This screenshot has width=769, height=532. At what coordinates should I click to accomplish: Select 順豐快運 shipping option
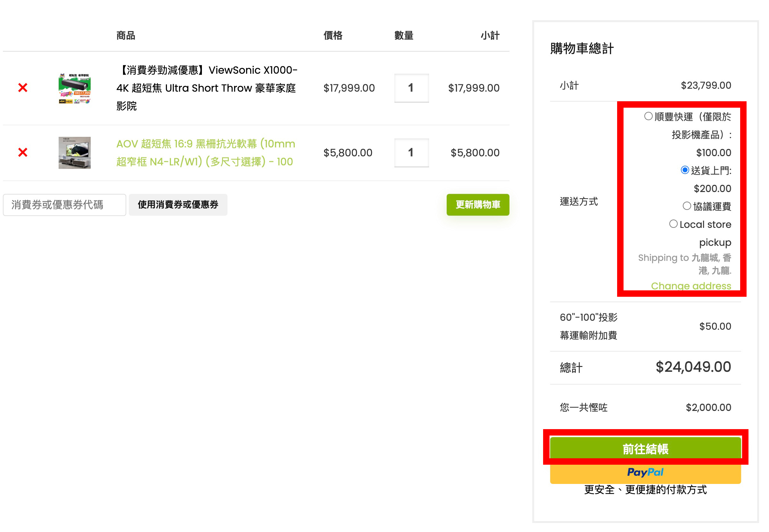648,116
